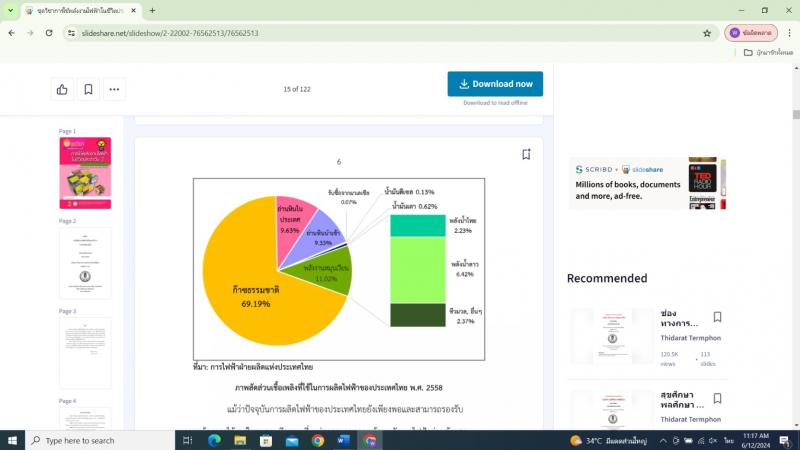The image size is (800, 450).
Task: Select the Page 1 thumbnail
Action: [85, 173]
